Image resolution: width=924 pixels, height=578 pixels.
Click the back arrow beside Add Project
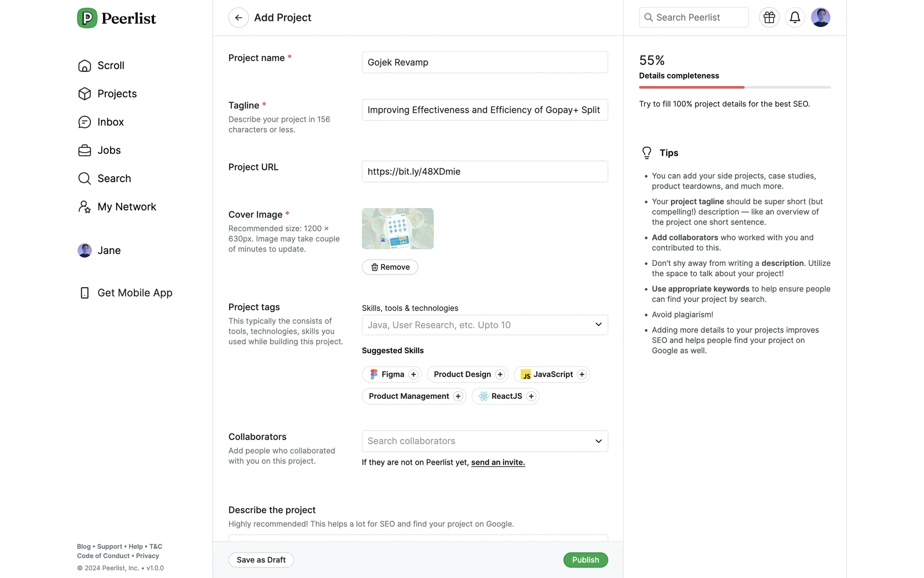238,18
